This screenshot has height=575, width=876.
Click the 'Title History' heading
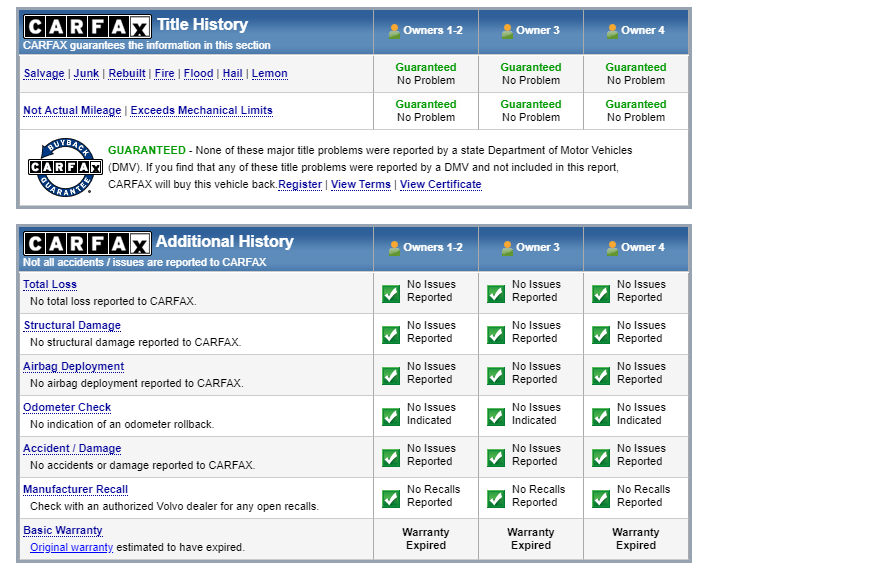point(202,25)
